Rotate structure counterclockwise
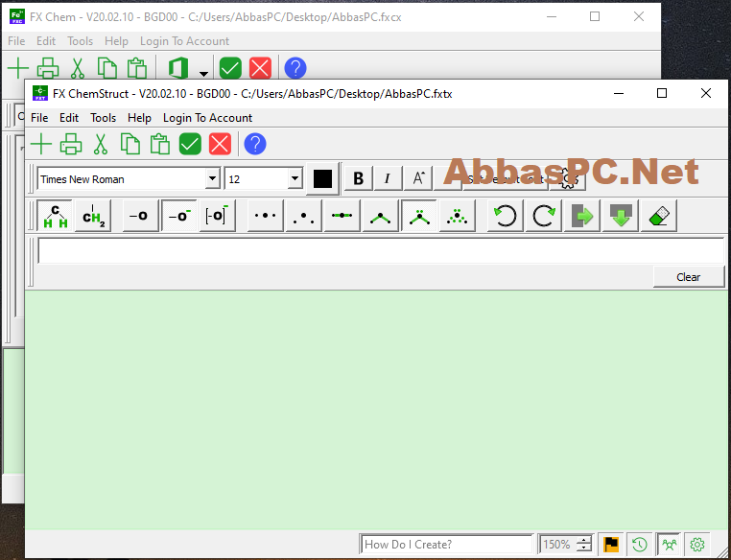Image resolution: width=731 pixels, height=560 pixels. point(505,216)
